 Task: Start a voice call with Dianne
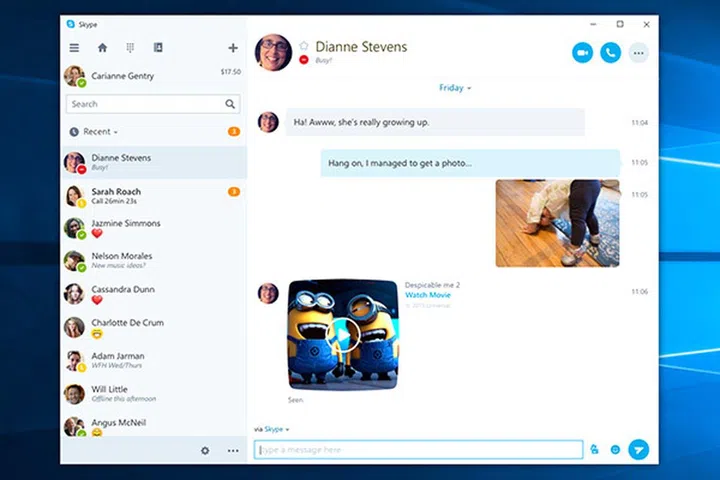click(610, 52)
